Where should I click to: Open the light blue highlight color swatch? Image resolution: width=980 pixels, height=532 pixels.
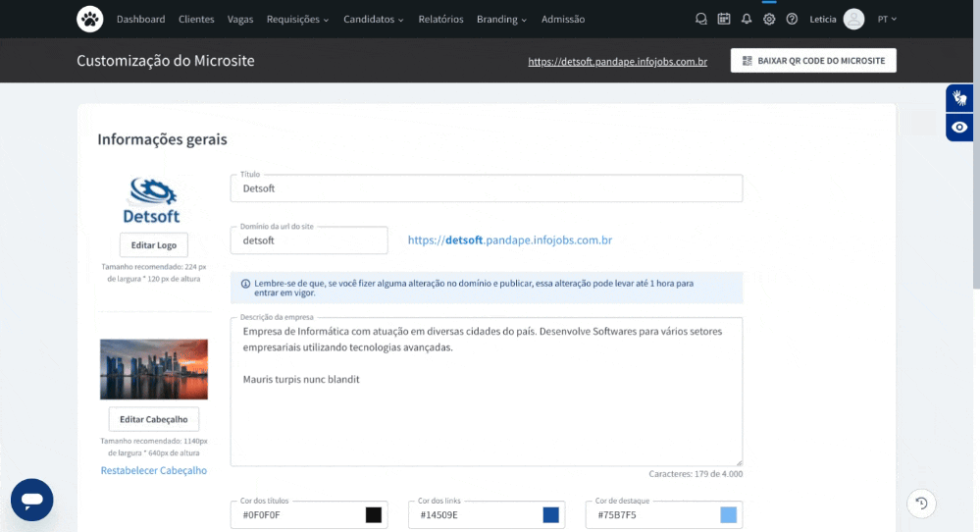(728, 514)
